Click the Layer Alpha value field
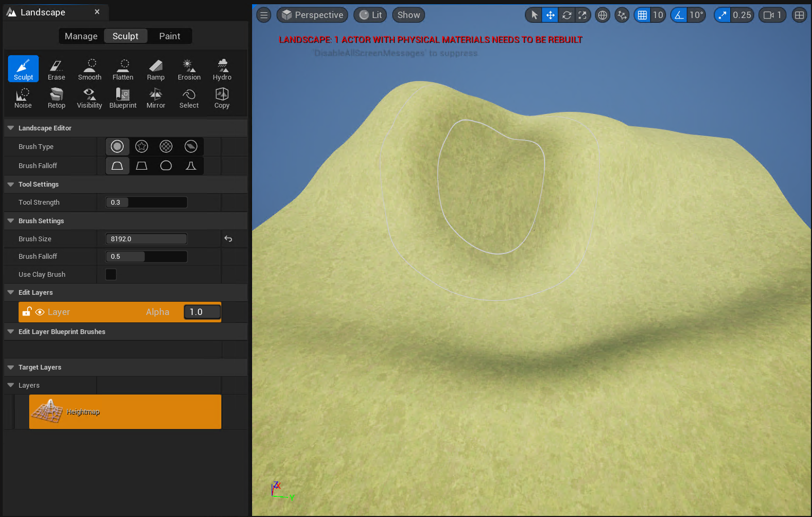Screen dimensions: 812x517 pos(202,312)
